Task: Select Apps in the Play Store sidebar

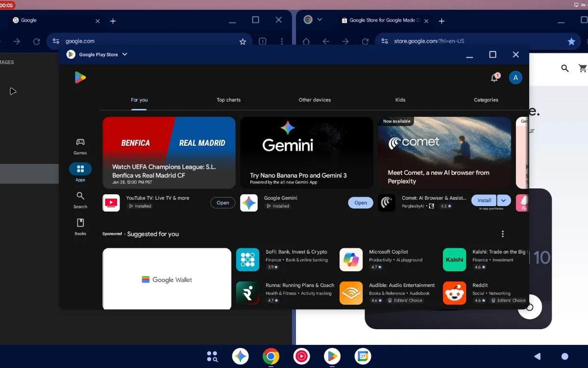Action: 80,172
